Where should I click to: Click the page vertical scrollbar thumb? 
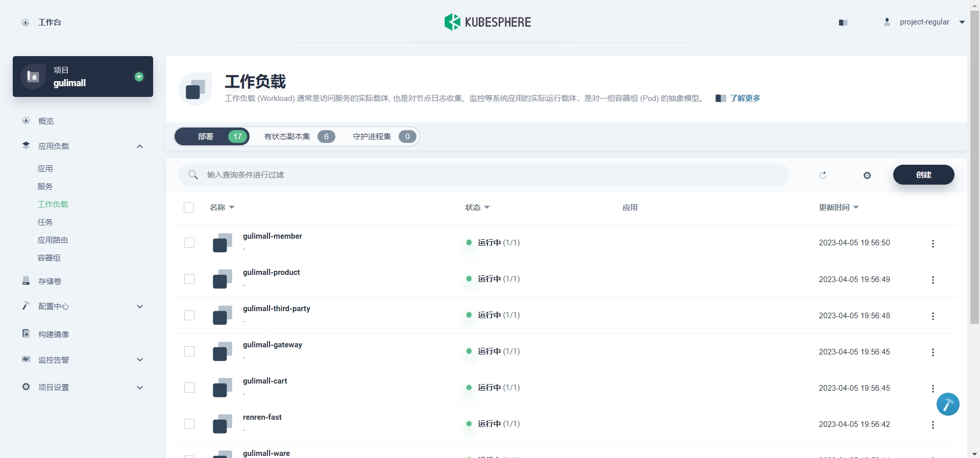pos(974,167)
